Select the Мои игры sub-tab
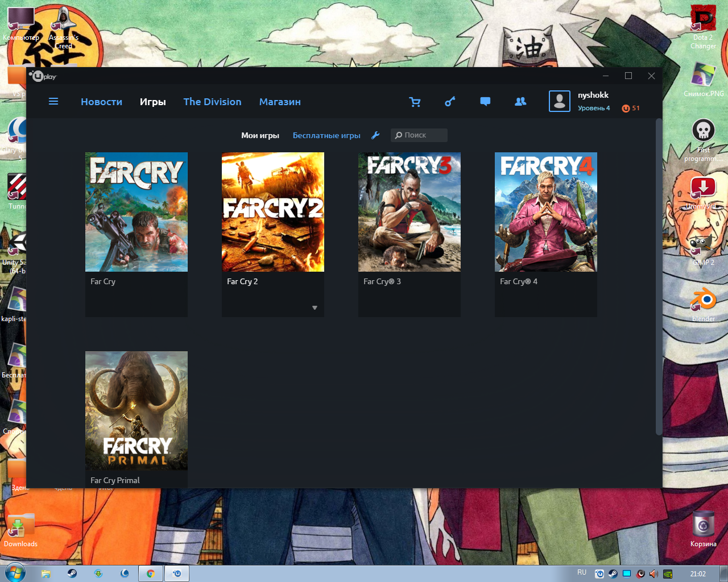728x582 pixels. pyautogui.click(x=260, y=135)
